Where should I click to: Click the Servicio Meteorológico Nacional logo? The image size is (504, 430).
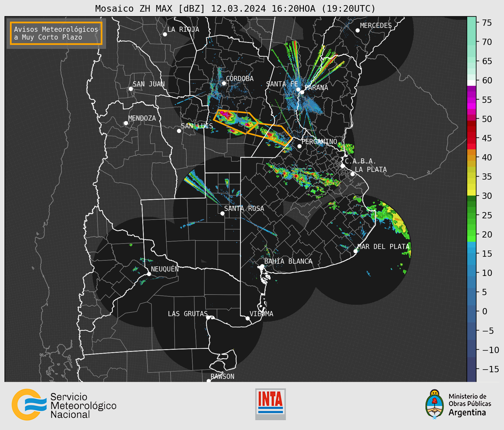[x=64, y=405]
